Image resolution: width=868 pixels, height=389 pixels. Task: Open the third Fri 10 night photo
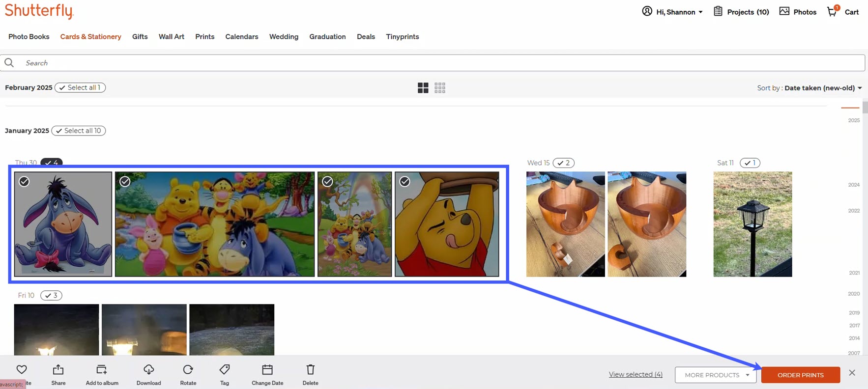coord(232,330)
